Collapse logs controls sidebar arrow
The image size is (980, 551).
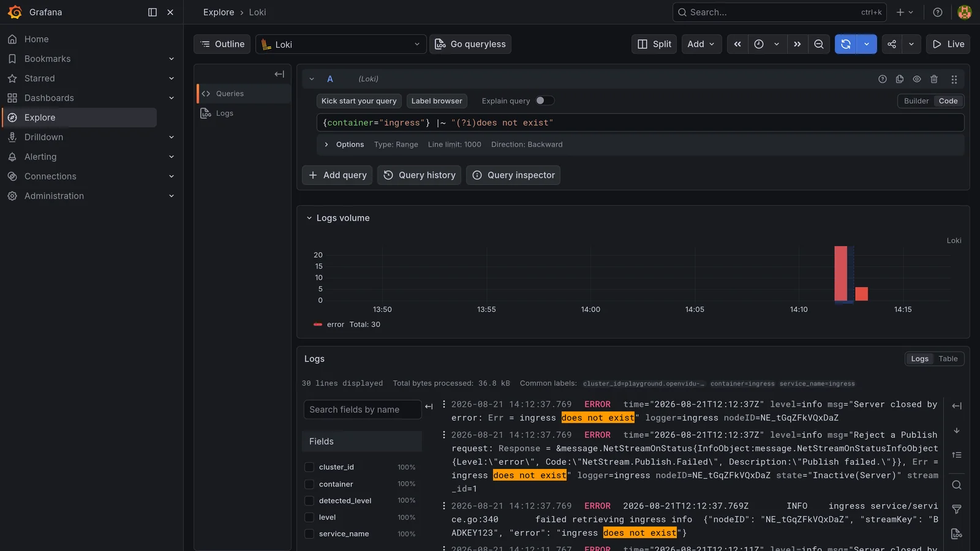pos(957,406)
